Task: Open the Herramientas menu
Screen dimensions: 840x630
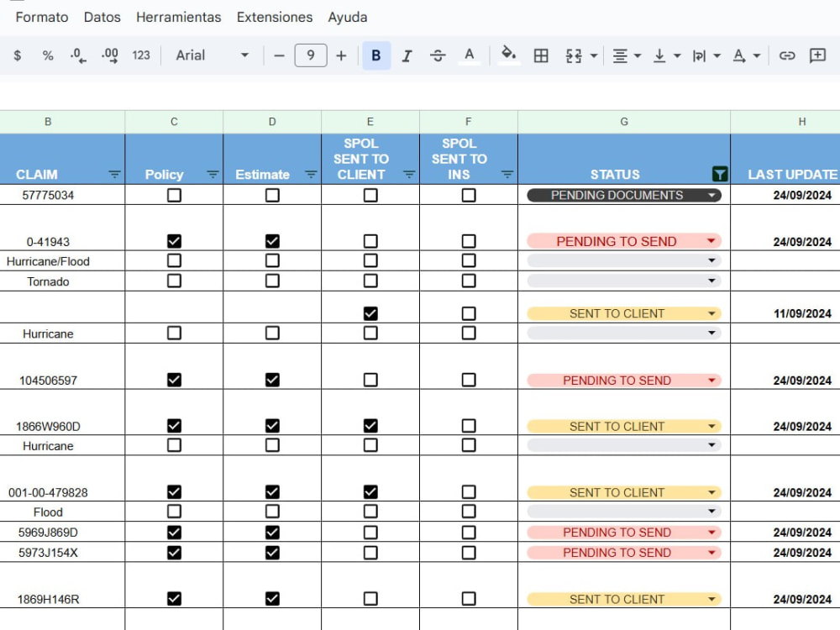Action: pyautogui.click(x=178, y=17)
